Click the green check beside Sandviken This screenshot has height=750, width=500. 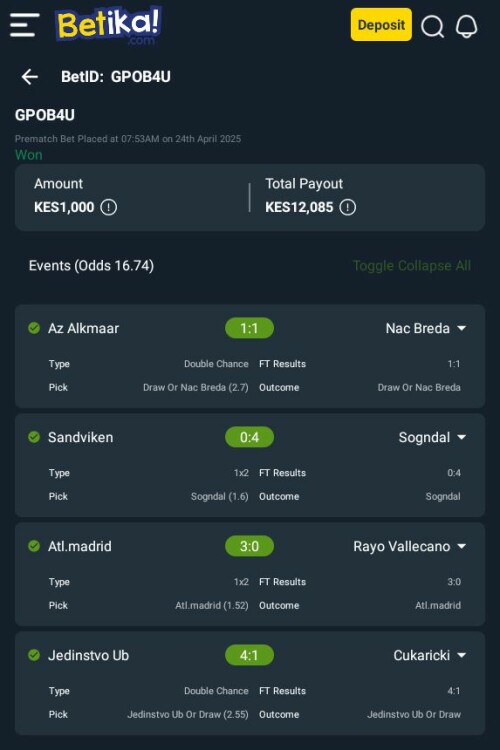tap(34, 437)
